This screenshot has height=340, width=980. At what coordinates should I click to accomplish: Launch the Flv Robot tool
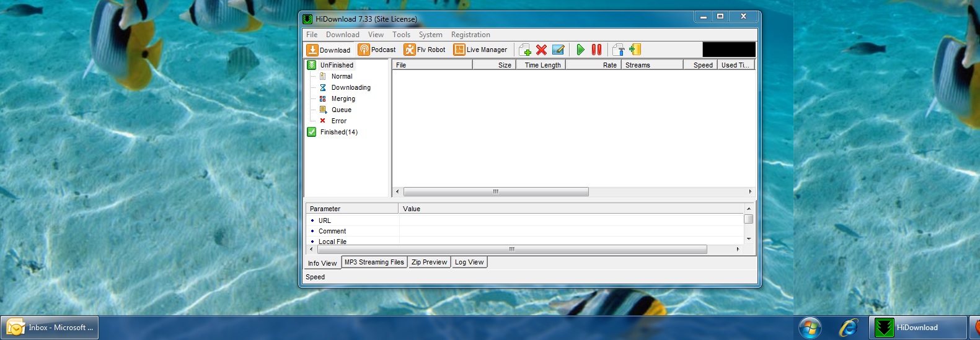425,50
